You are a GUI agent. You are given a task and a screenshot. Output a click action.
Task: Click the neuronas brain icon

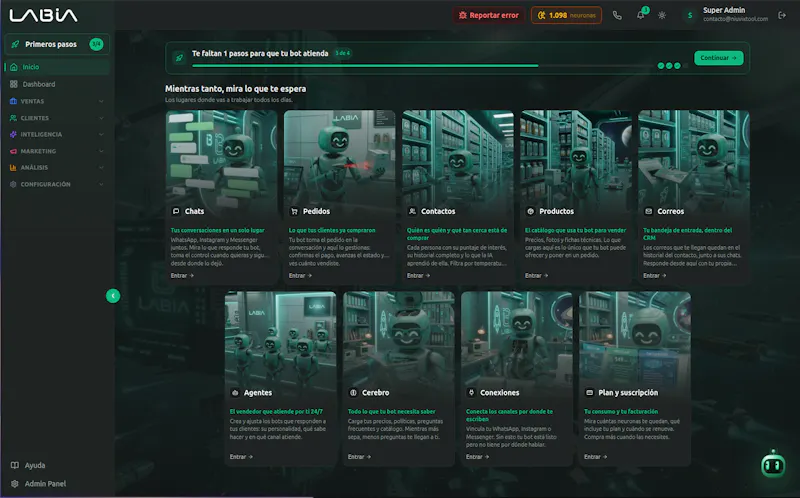click(542, 15)
